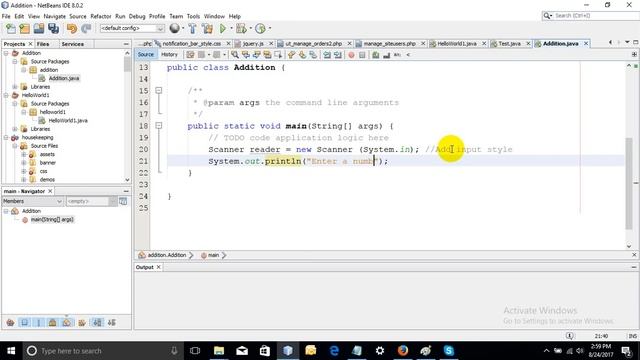
Task: Click the Last Edit editor toolbar icon
Action: pyautogui.click(x=191, y=55)
